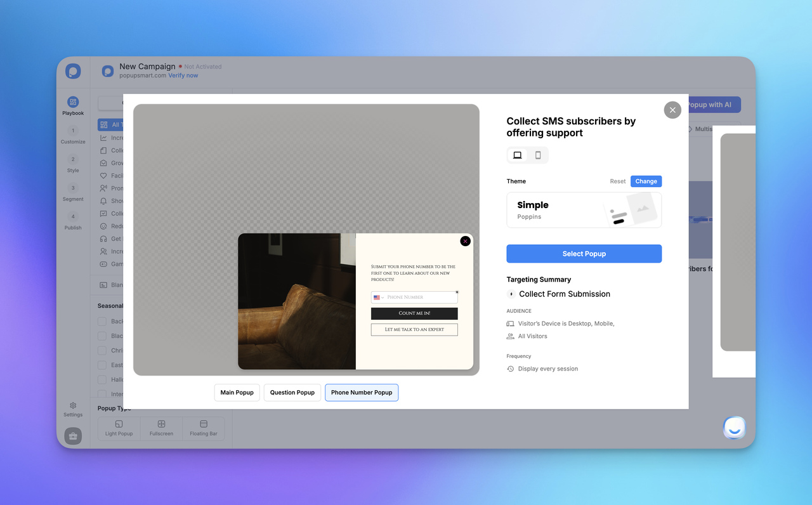Tick the seasonal checkbox starting "Inte"

[102, 394]
